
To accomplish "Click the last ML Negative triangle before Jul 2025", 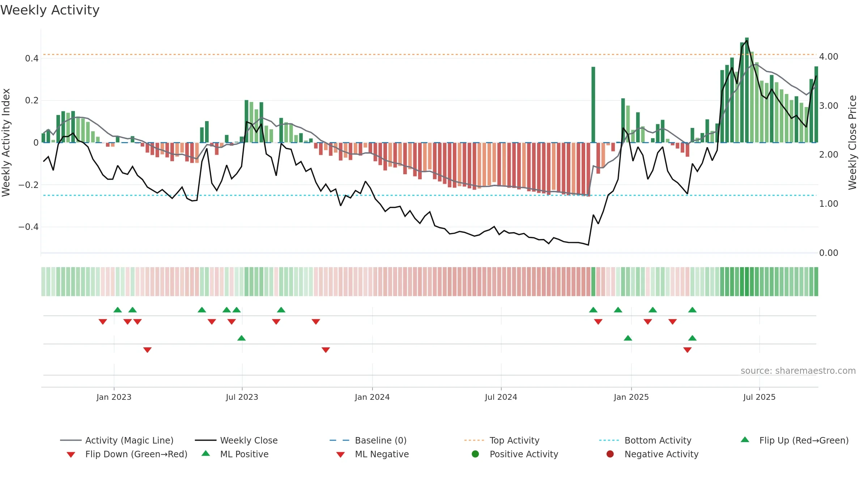I will [688, 350].
